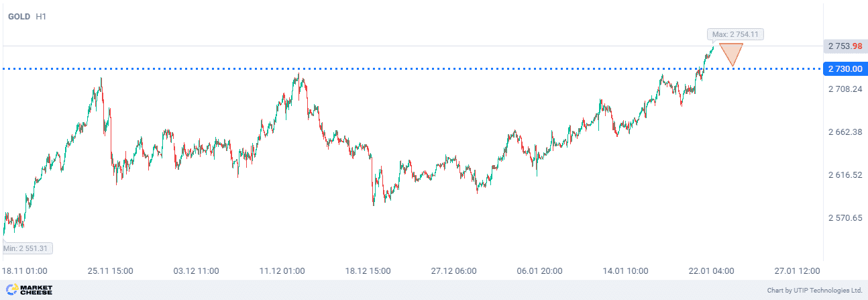This screenshot has width=868, height=300.
Task: Click the Max: 2 754.11 label
Action: 736,34
